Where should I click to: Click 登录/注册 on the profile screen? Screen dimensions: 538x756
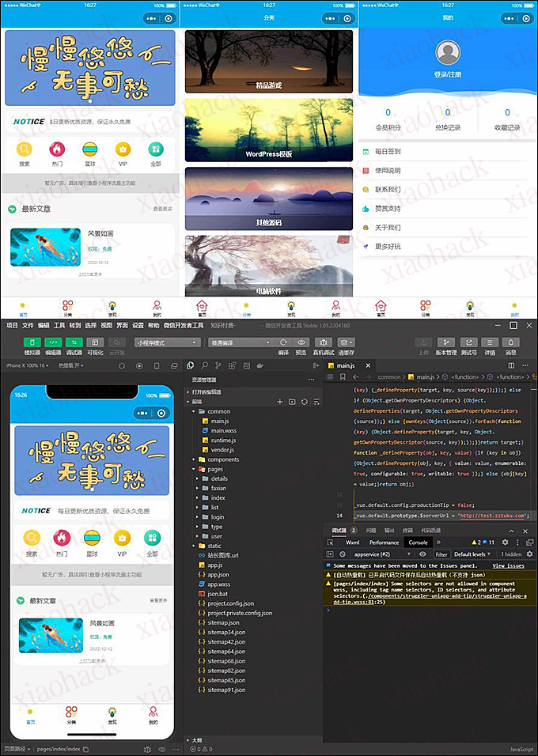pyautogui.click(x=447, y=74)
